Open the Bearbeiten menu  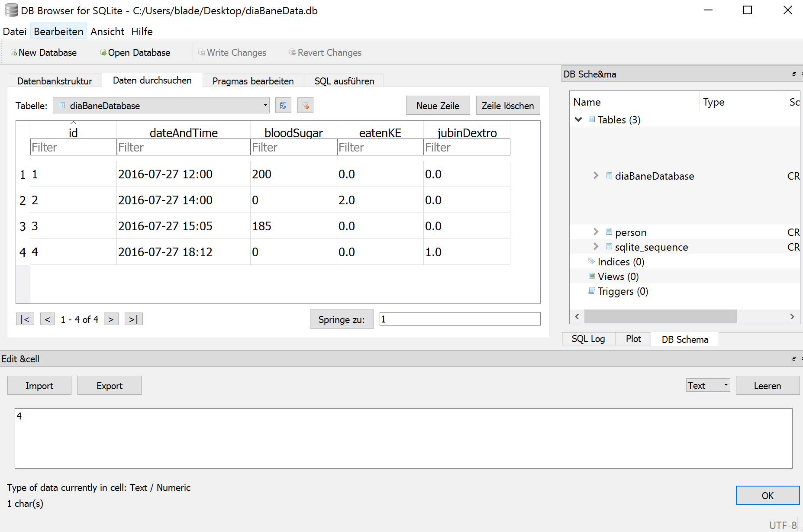tap(58, 31)
